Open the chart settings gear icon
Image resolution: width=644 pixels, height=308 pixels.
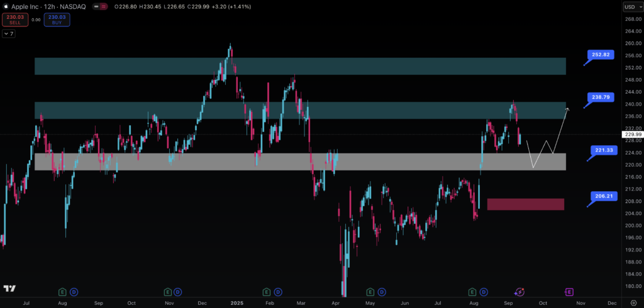(x=633, y=303)
